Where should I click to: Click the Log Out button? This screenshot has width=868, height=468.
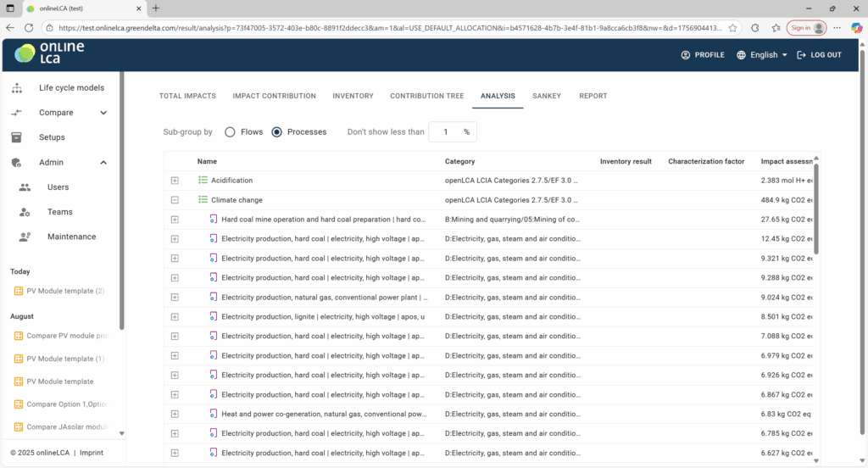[x=818, y=55]
